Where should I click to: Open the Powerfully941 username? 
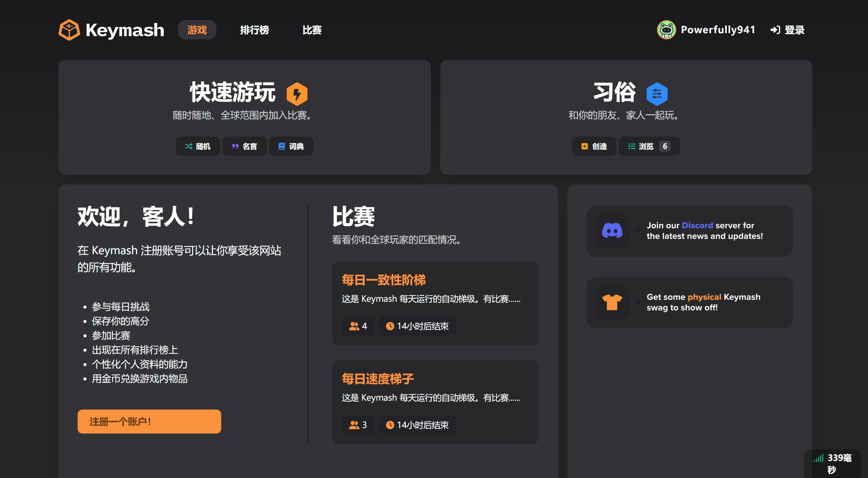(718, 30)
